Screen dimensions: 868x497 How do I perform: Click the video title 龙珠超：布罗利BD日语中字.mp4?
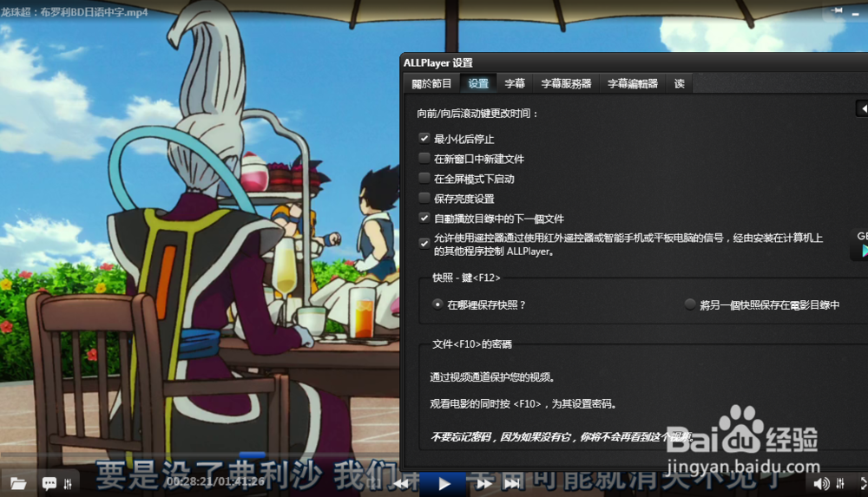[x=74, y=12]
